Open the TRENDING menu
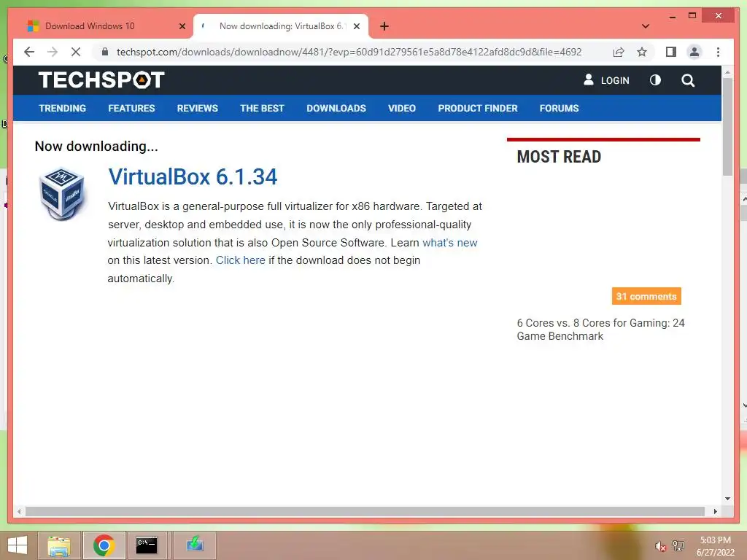747x560 pixels. click(x=63, y=108)
